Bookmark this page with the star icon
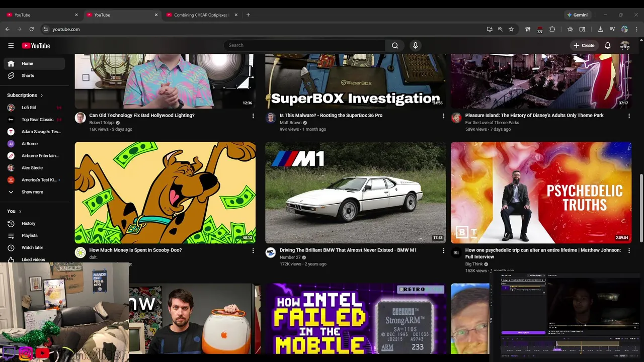The width and height of the screenshot is (644, 362). point(511,29)
